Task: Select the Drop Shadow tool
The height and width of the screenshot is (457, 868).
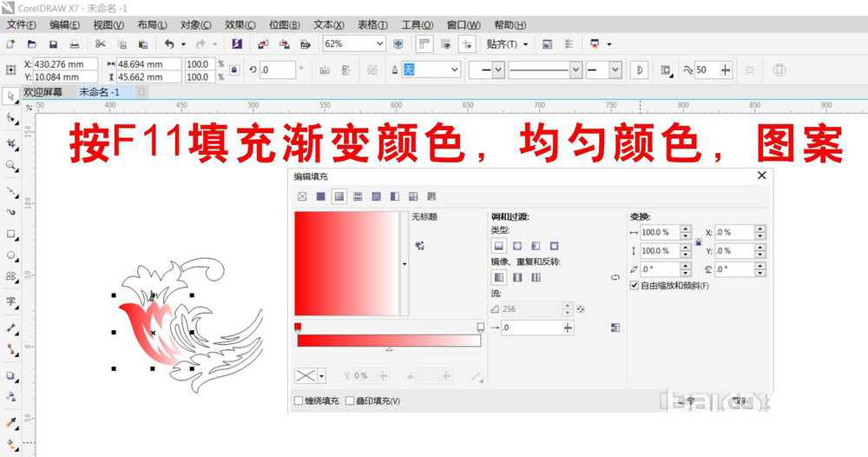Action: coord(10,375)
